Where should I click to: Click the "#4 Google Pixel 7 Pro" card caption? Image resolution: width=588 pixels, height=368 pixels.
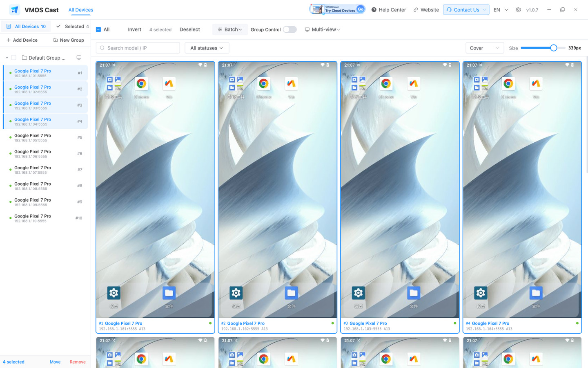click(x=488, y=323)
